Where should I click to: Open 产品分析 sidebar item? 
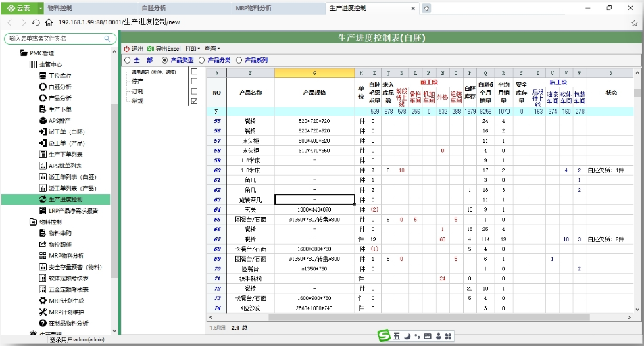pos(60,98)
